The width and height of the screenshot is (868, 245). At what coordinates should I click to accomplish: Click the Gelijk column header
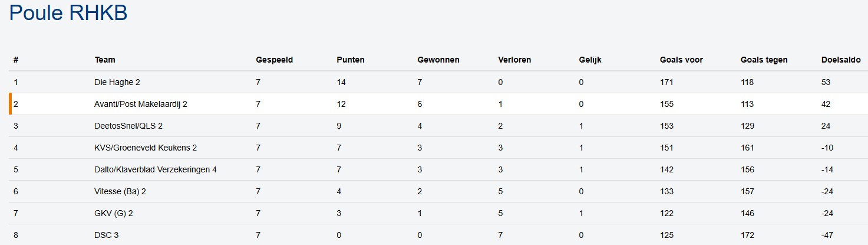click(590, 60)
